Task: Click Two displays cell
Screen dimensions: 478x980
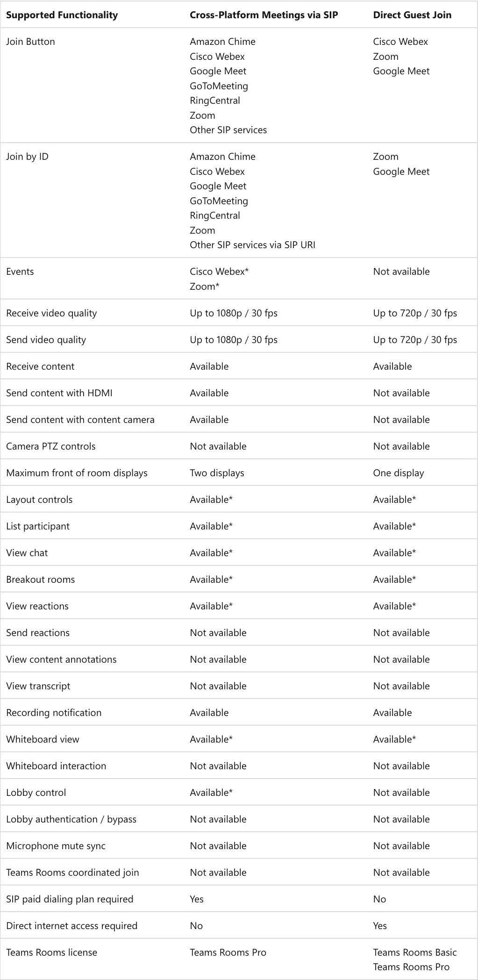Action: pyautogui.click(x=217, y=473)
